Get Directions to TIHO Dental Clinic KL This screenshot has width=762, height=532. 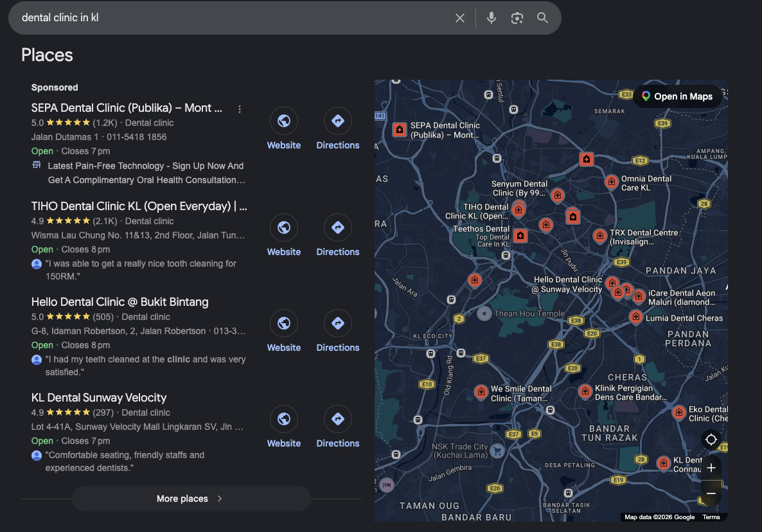pyautogui.click(x=338, y=236)
